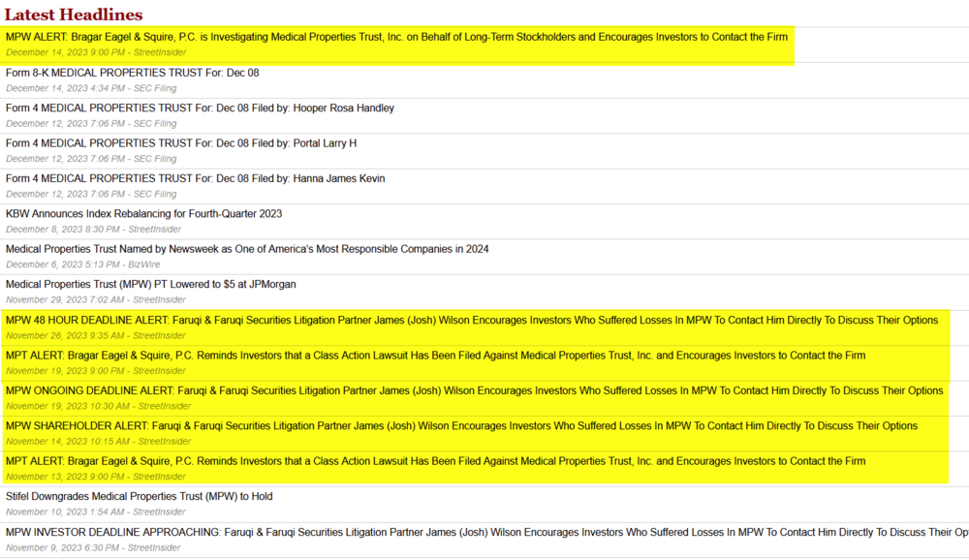Open the MPW ALERT Bragar Eagel & Squire investigating headline
Image resolution: width=969 pixels, height=560 pixels.
396,37
